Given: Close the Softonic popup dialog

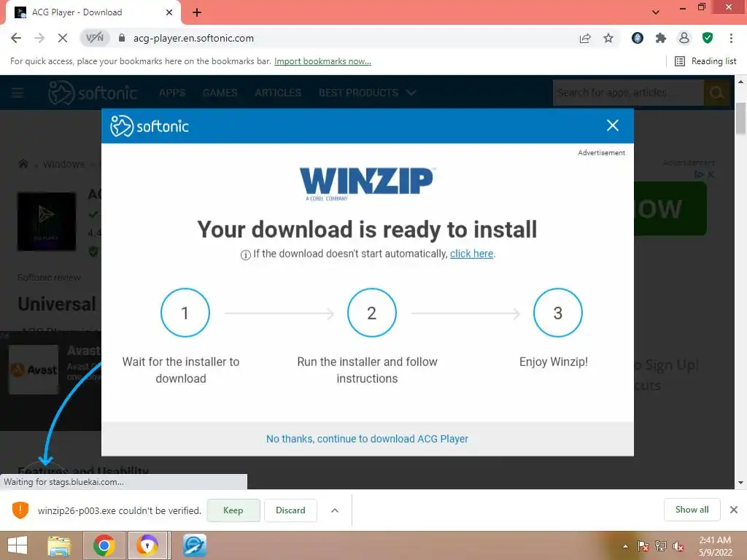Looking at the screenshot, I should [613, 125].
